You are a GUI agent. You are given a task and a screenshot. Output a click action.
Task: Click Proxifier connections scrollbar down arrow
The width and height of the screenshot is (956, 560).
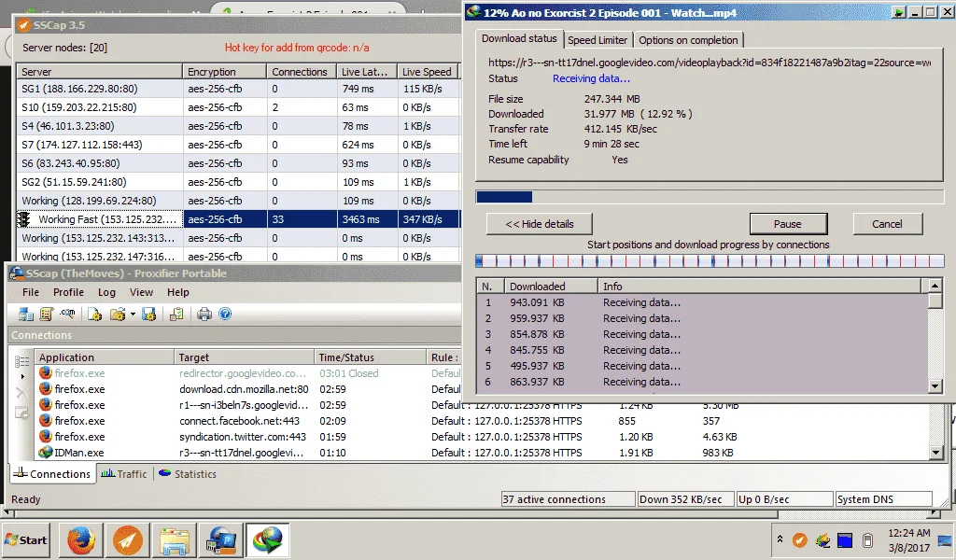[936, 452]
